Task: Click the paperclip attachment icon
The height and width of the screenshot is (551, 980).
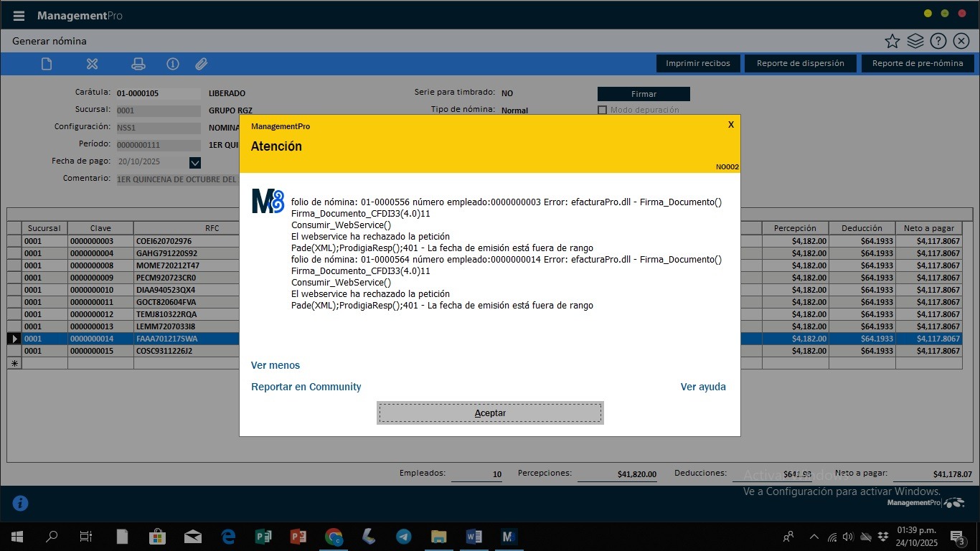Action: [x=202, y=64]
